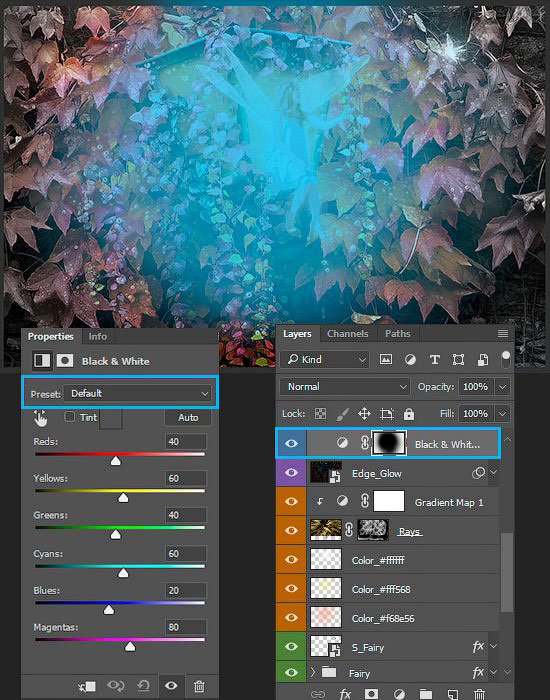Screen dimensions: 550x700
Task: Click the Auto button
Action: pos(188,417)
